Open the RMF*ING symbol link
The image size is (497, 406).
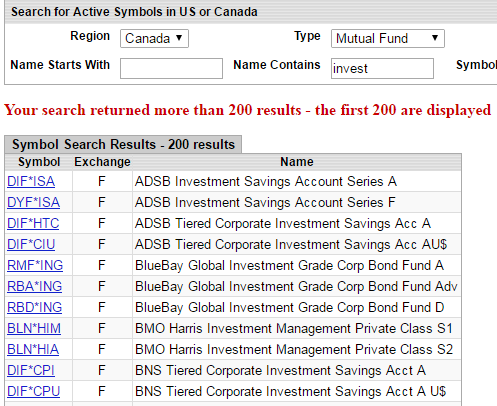[x=35, y=266]
